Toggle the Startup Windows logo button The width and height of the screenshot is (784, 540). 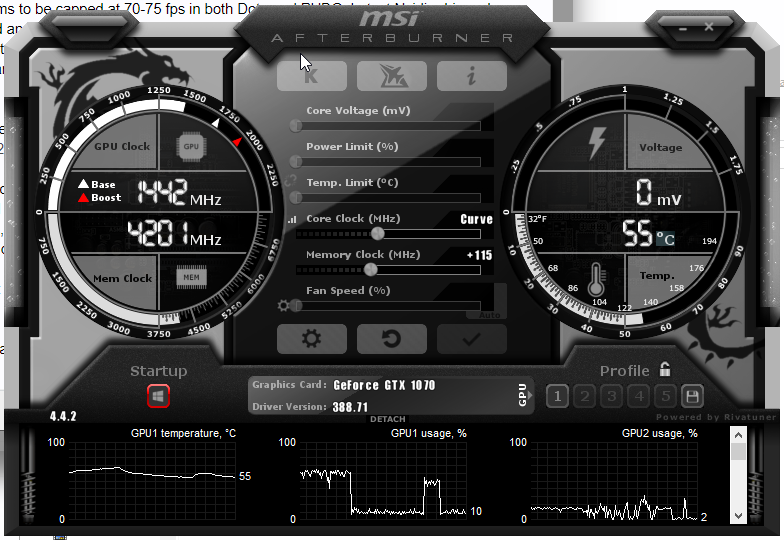pyautogui.click(x=158, y=396)
